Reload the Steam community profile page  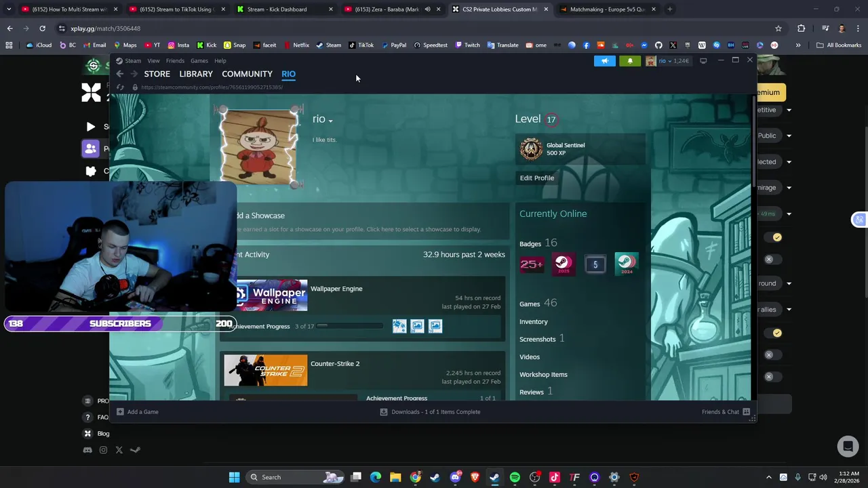pos(120,87)
